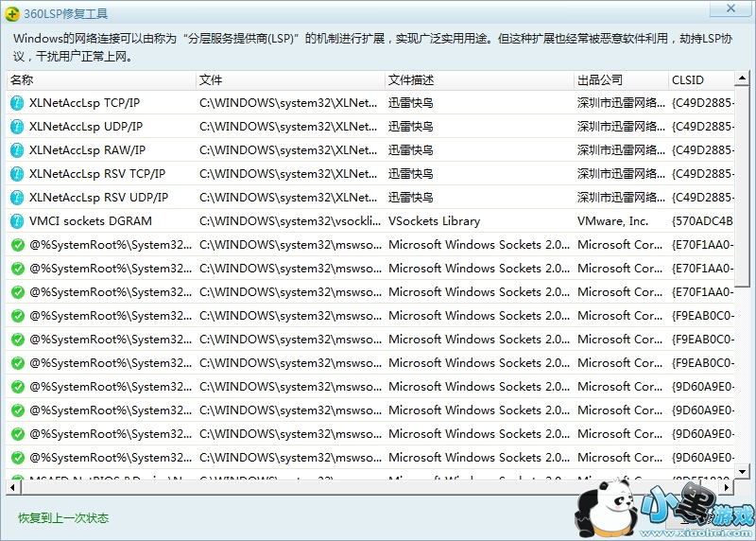Click the CLSID column header
Screen dimensions: 756x541
[x=701, y=80]
